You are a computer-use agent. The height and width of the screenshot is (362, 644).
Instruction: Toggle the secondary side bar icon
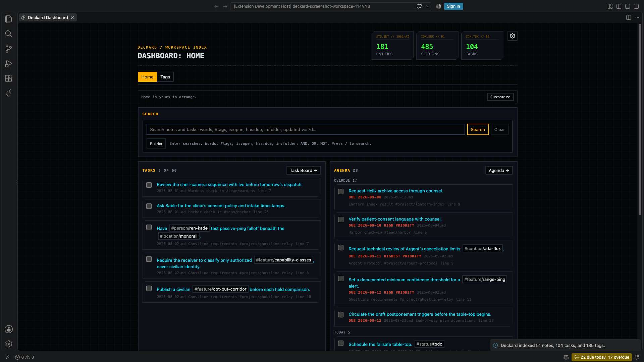(636, 6)
